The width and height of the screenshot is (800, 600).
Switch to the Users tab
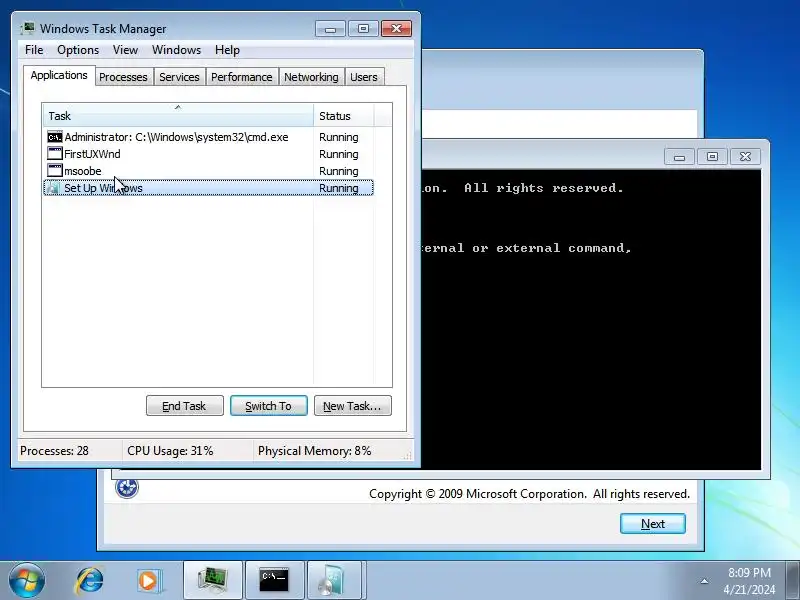click(364, 77)
